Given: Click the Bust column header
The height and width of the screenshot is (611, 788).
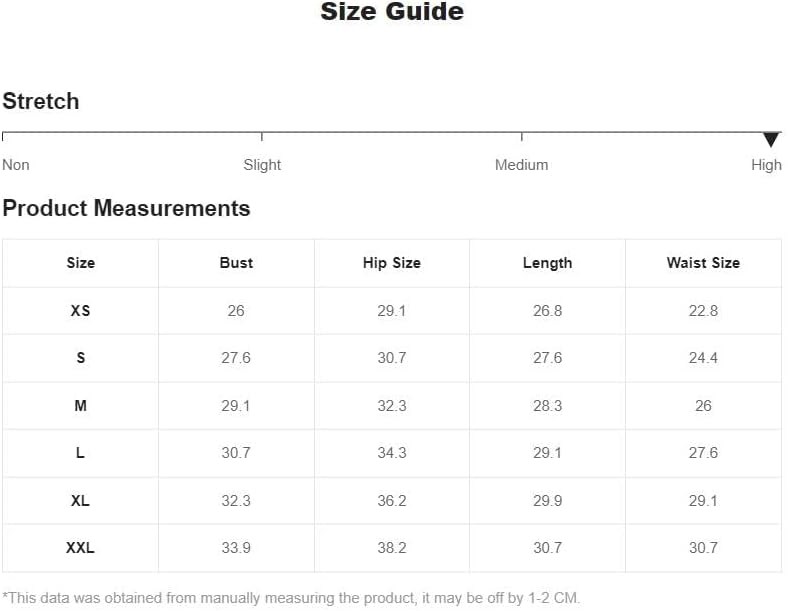Looking at the screenshot, I should coord(236,263).
